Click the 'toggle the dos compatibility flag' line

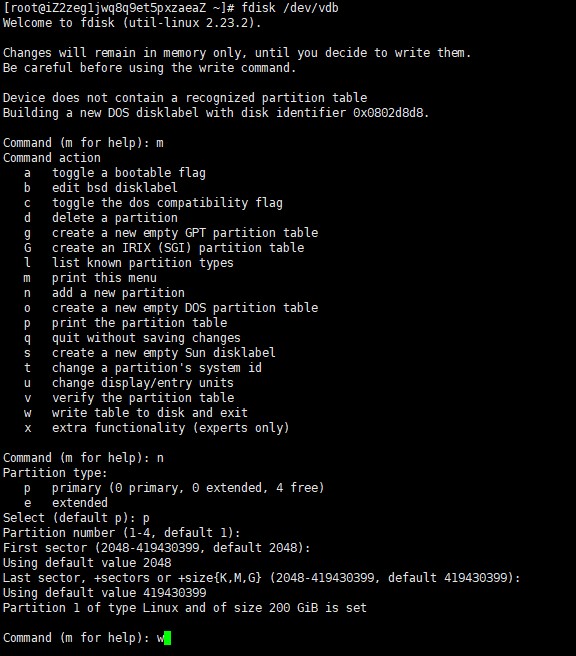154,203
